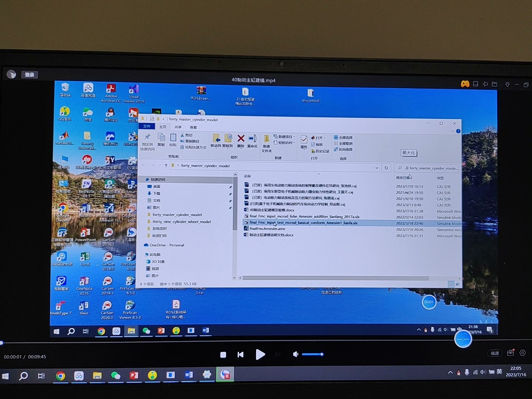Select 40制动主缸建模及验模.docx file

click(x=272, y=210)
